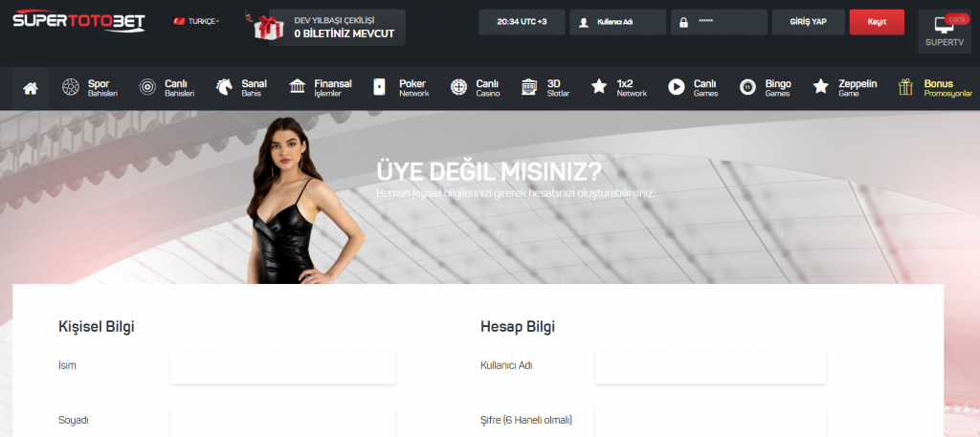Click the playing card Poker icon
The width and height of the screenshot is (980, 437).
(x=379, y=87)
